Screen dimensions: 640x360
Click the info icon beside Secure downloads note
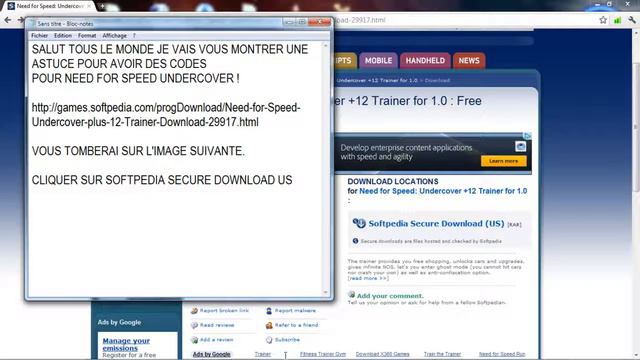[355, 241]
